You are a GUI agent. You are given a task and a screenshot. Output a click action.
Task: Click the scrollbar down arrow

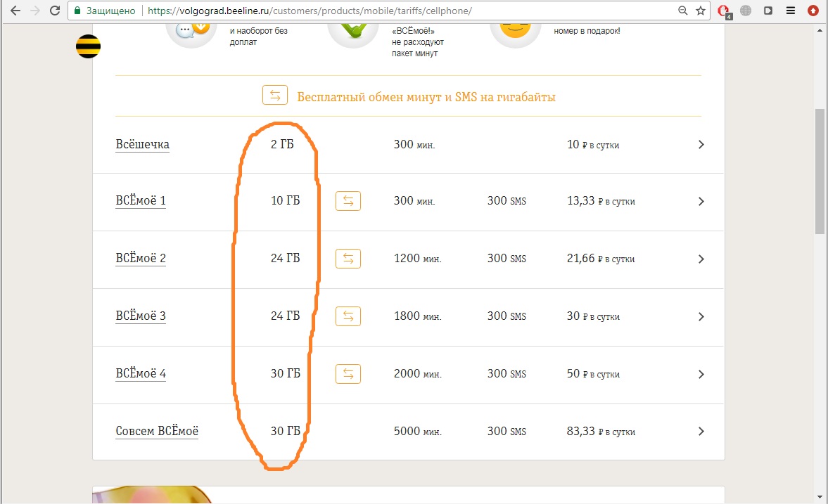click(820, 496)
